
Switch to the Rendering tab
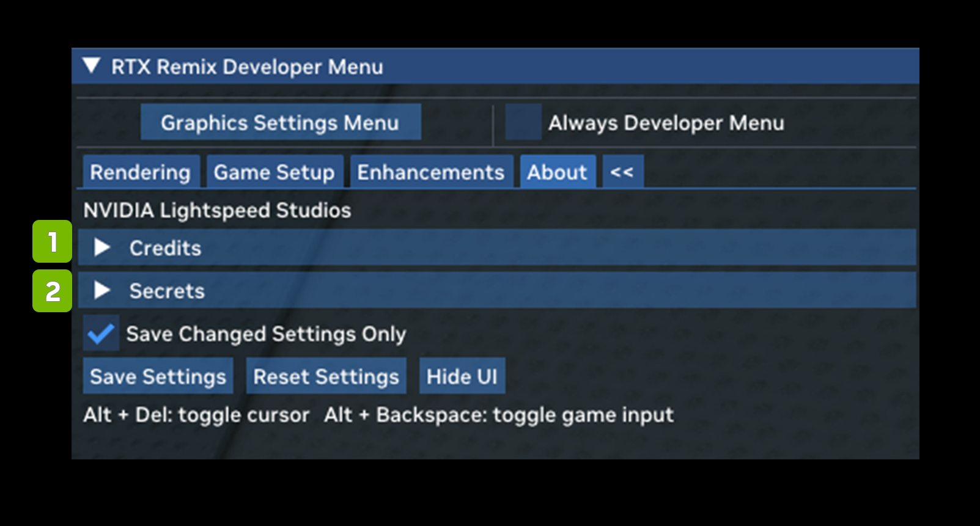(141, 172)
